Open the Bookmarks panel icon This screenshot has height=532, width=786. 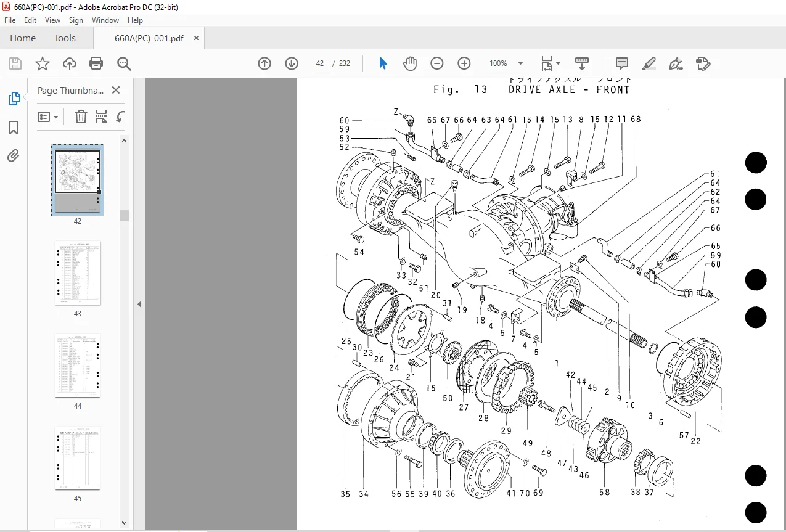coord(14,128)
